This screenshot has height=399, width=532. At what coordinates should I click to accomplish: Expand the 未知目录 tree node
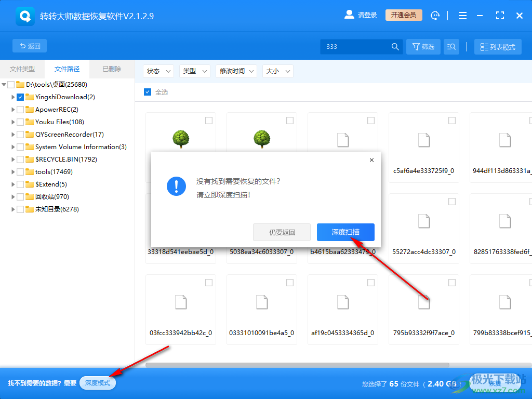point(13,209)
